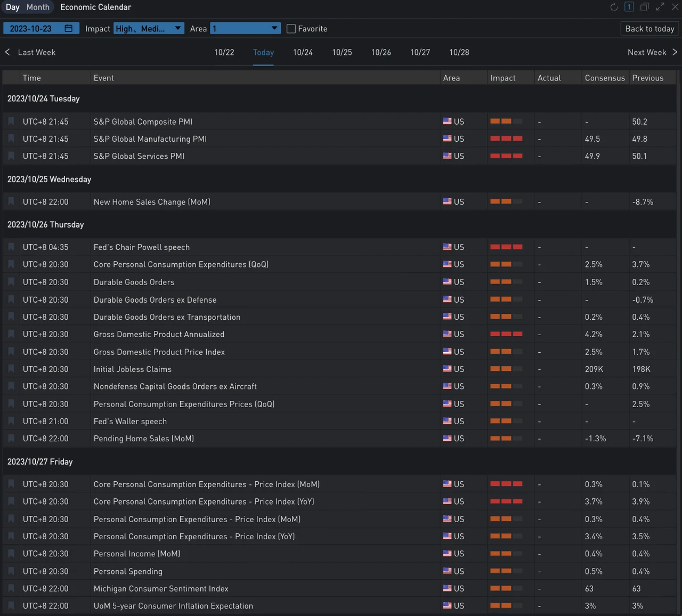Bookmark the Michigan Consumer Sentiment Index event

click(x=11, y=589)
